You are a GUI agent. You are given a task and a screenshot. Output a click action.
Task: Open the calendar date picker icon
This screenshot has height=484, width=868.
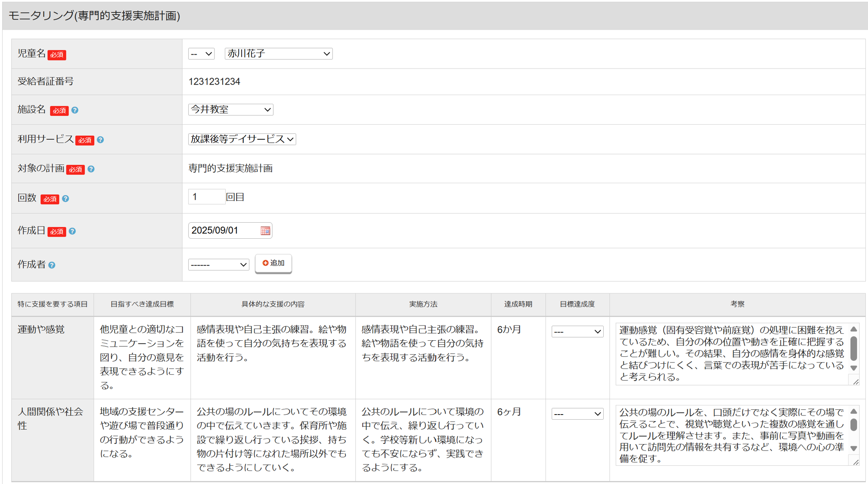(x=265, y=230)
